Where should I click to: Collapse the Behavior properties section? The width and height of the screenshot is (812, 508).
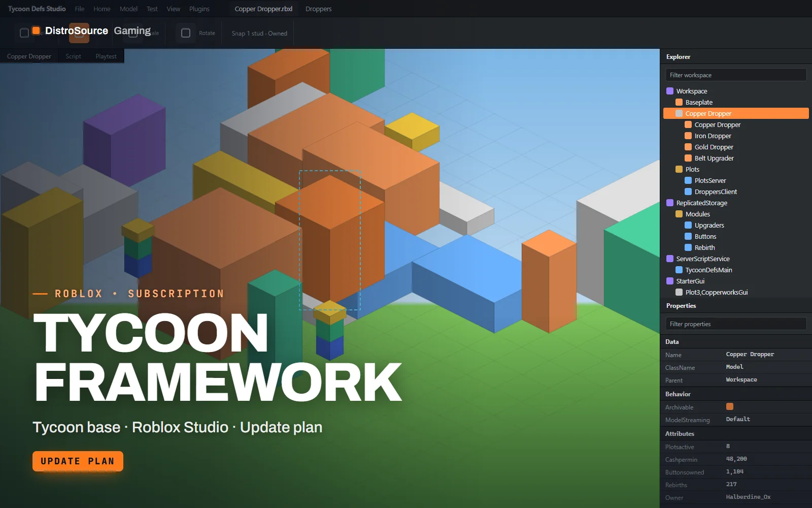click(x=736, y=394)
